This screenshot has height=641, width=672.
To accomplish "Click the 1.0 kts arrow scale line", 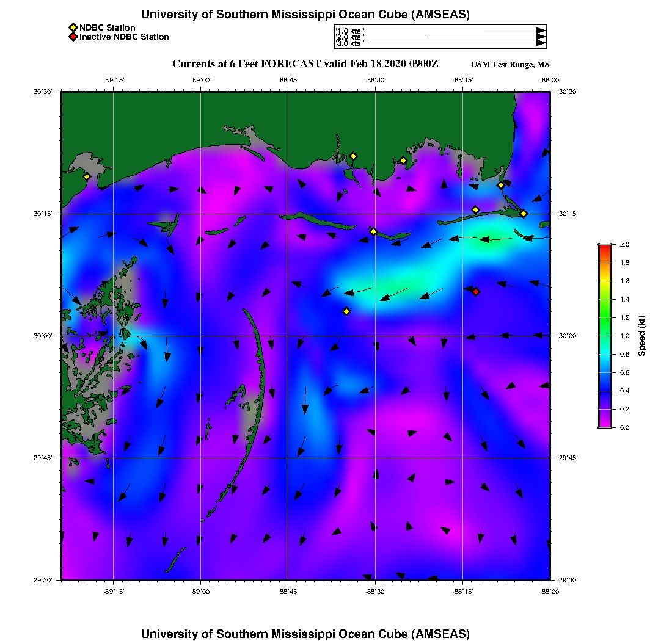I will pos(513,30).
